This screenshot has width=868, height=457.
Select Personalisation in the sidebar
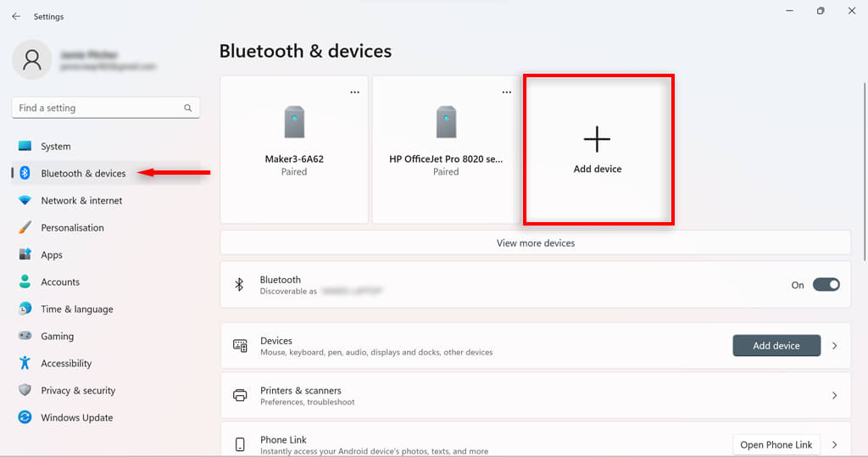[x=72, y=228]
